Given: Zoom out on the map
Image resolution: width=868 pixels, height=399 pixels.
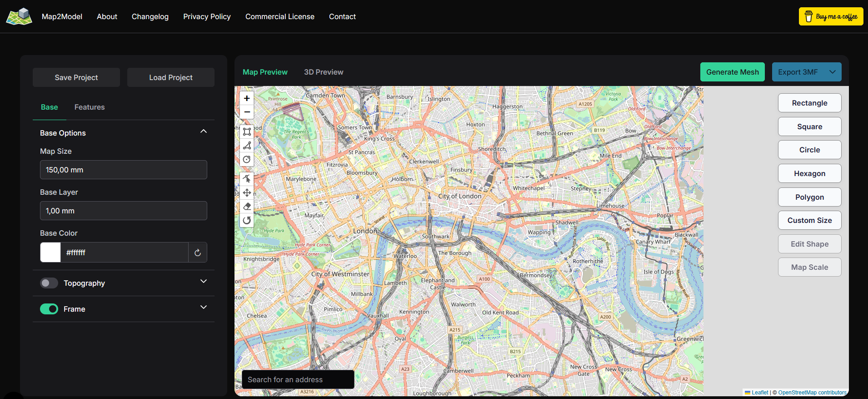Looking at the screenshot, I should pos(247,112).
